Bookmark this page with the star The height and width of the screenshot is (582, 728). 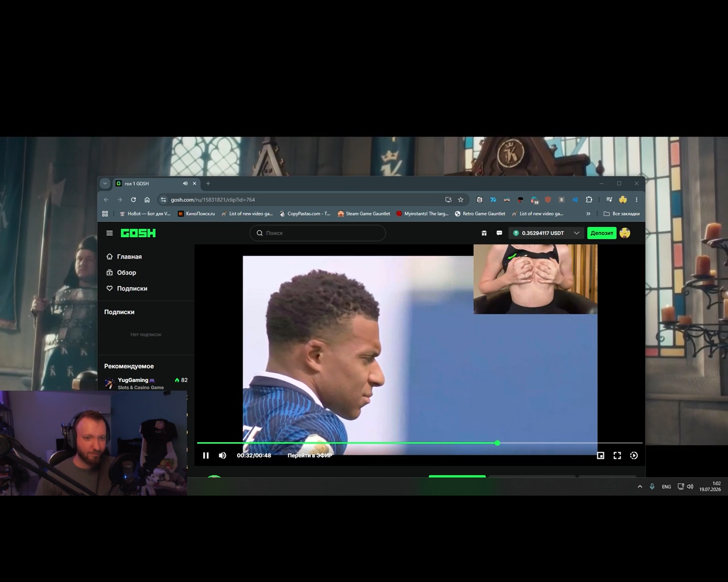tap(461, 199)
